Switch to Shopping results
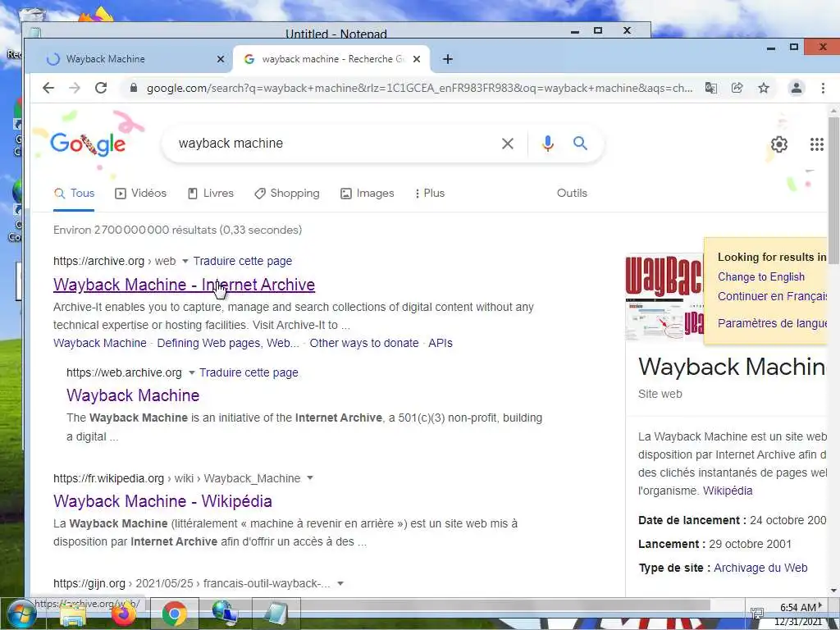 click(286, 194)
